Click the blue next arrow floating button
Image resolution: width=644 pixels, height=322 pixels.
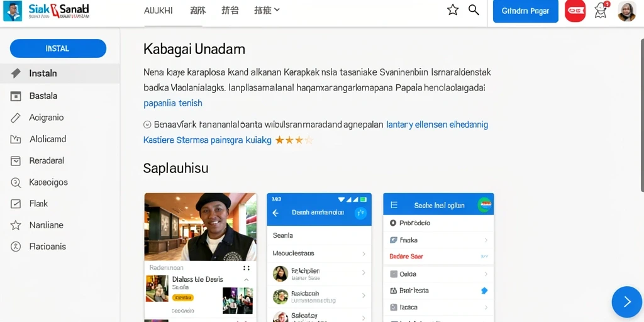pyautogui.click(x=627, y=301)
